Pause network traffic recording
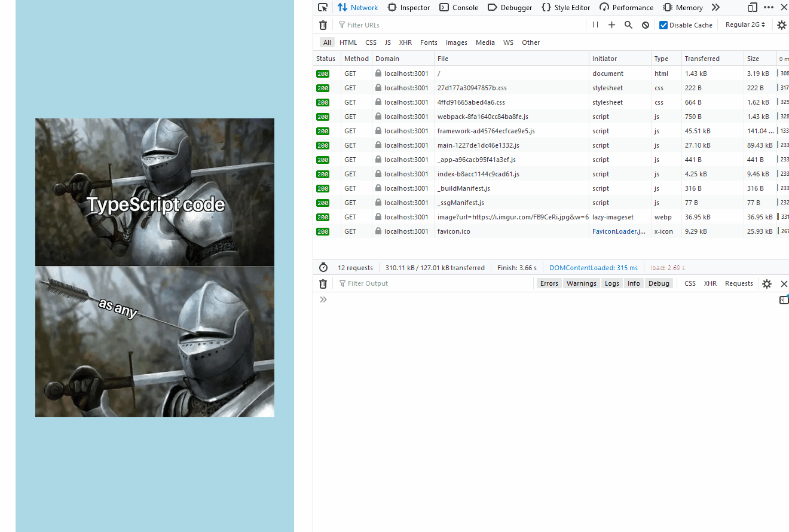Image resolution: width=789 pixels, height=532 pixels. coord(595,25)
